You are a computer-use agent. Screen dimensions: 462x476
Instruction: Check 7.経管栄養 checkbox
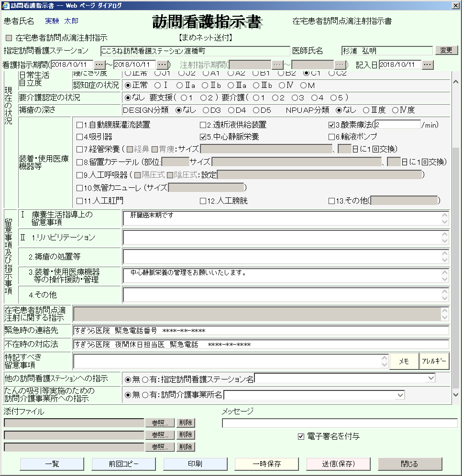(x=79, y=150)
